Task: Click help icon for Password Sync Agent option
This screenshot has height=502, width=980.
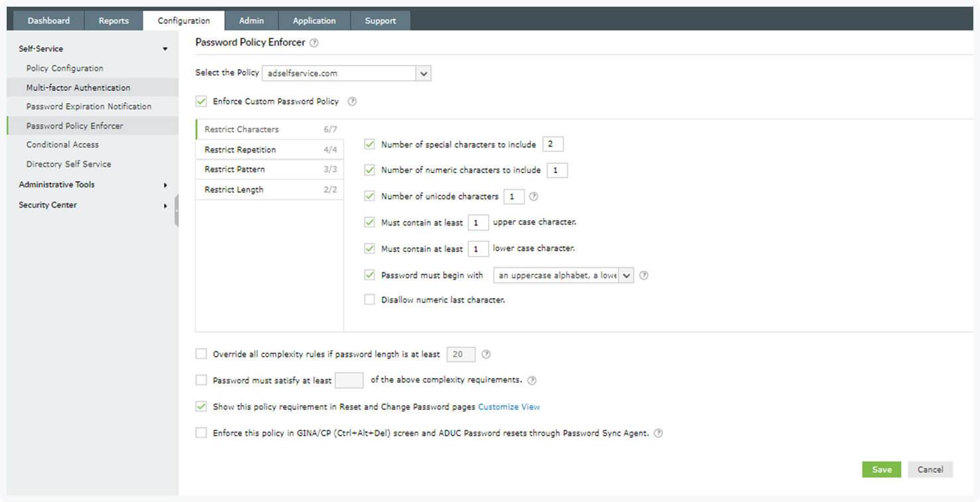Action: (658, 433)
